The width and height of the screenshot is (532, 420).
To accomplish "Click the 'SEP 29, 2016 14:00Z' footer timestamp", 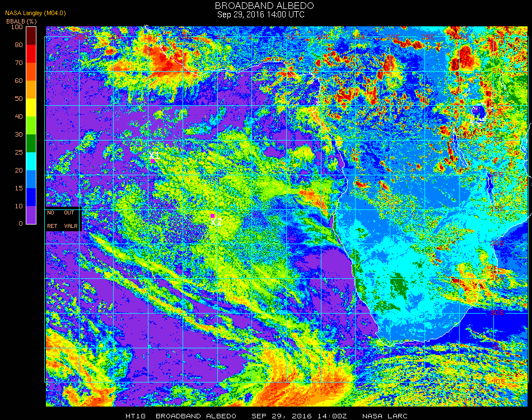I will click(299, 416).
